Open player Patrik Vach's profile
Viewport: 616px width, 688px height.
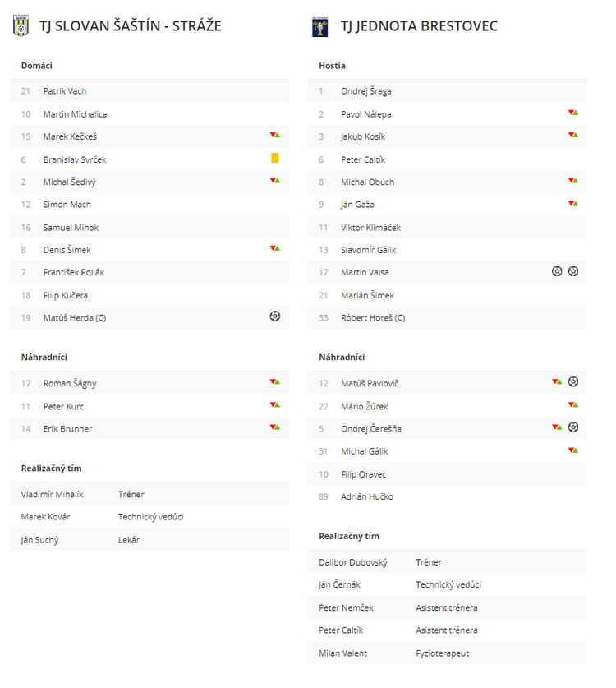click(64, 91)
